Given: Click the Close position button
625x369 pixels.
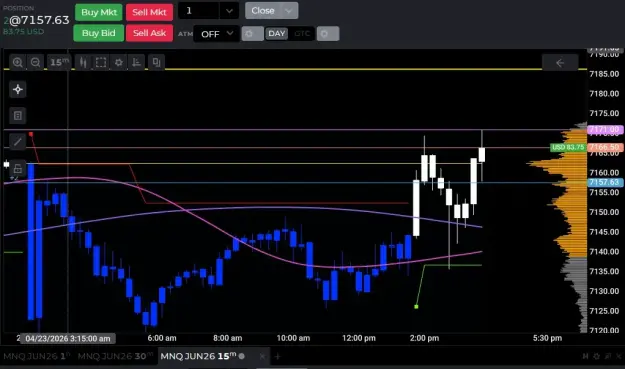Looking at the screenshot, I should 263,11.
